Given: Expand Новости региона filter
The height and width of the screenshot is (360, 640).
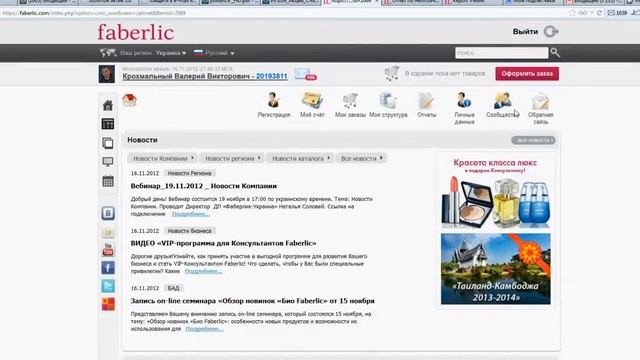Looking at the screenshot, I should tap(232, 158).
